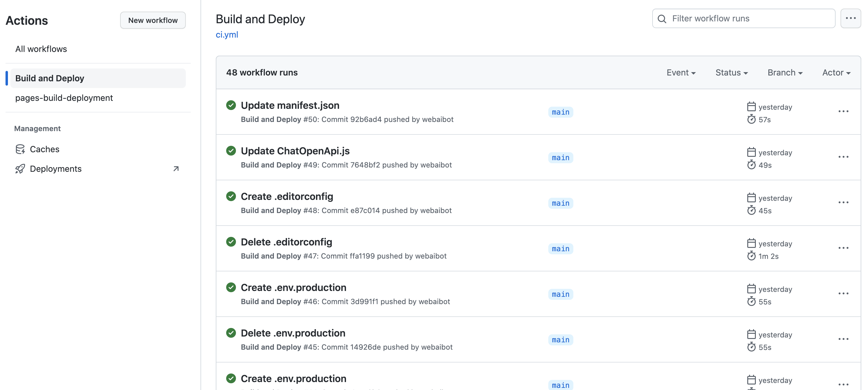Open the Caches database icon

[20, 149]
